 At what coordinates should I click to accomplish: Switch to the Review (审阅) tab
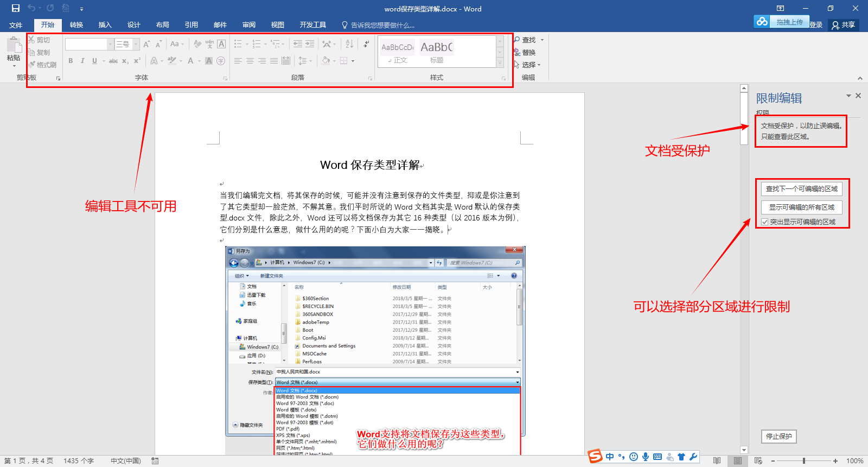(248, 25)
